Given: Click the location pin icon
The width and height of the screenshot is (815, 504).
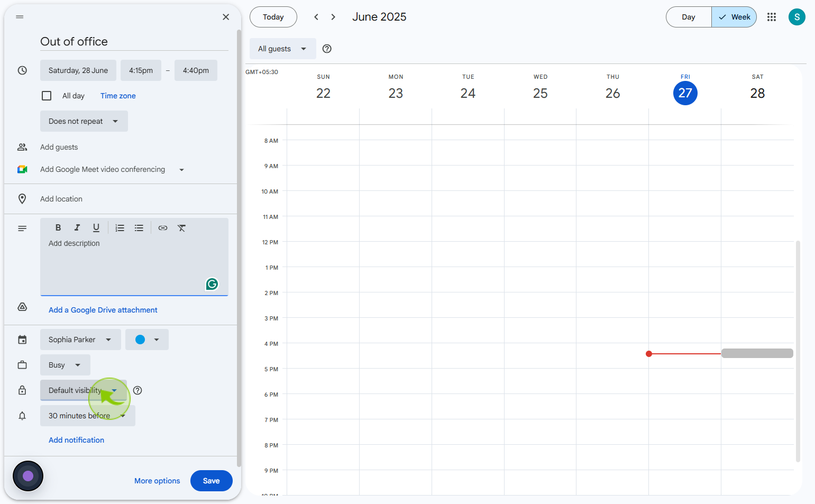Looking at the screenshot, I should (22, 199).
